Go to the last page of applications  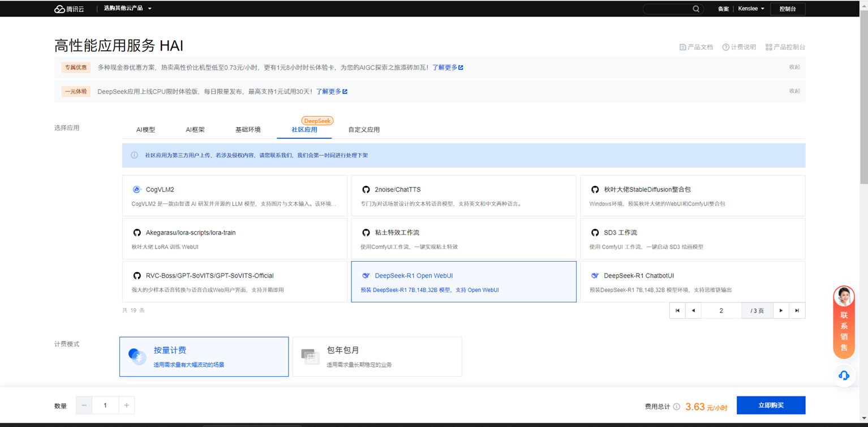[797, 310]
